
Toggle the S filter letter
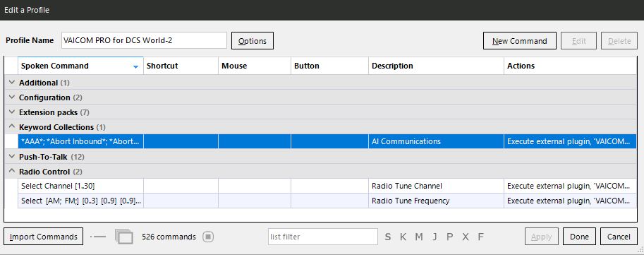pos(388,237)
